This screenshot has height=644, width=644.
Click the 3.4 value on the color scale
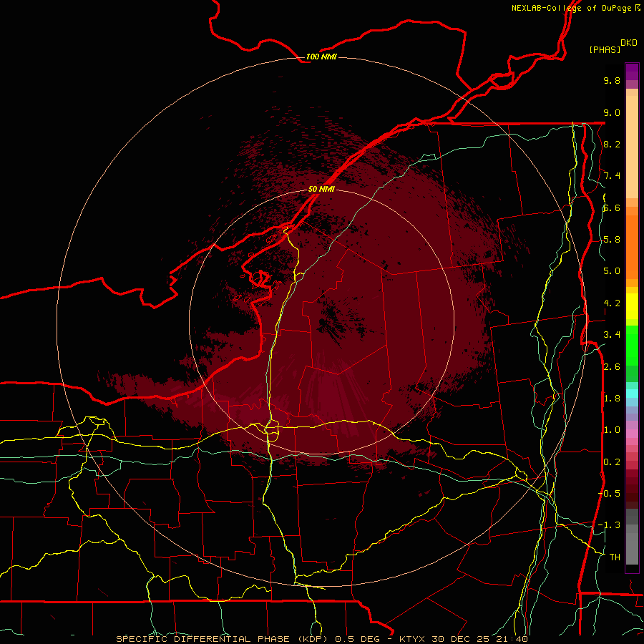612,335
